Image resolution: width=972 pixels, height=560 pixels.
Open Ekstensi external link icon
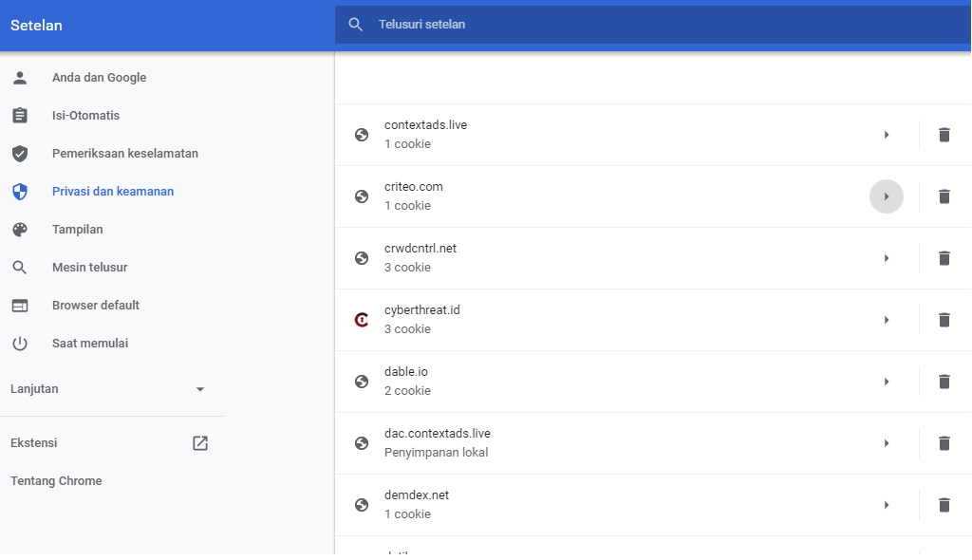pos(200,443)
